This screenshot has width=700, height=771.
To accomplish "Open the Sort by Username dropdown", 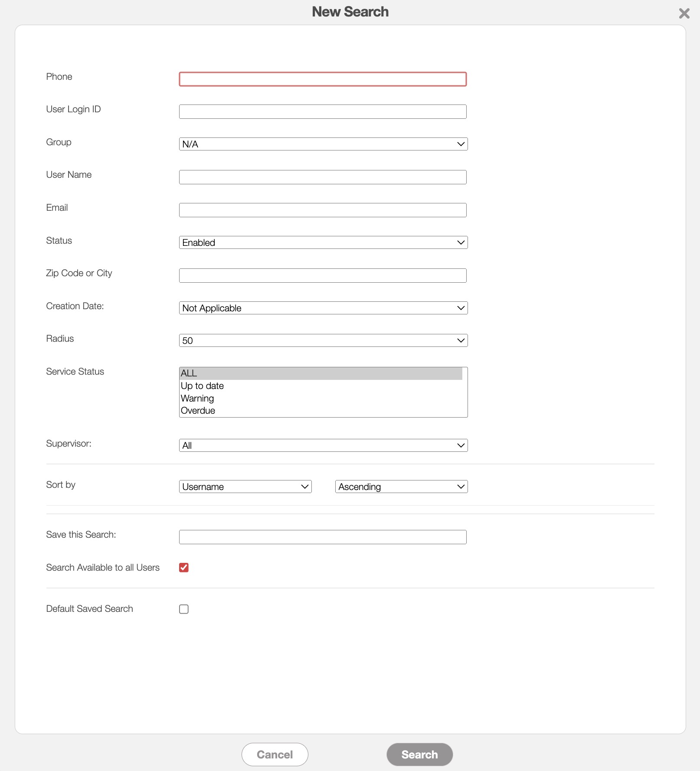I will pos(245,487).
